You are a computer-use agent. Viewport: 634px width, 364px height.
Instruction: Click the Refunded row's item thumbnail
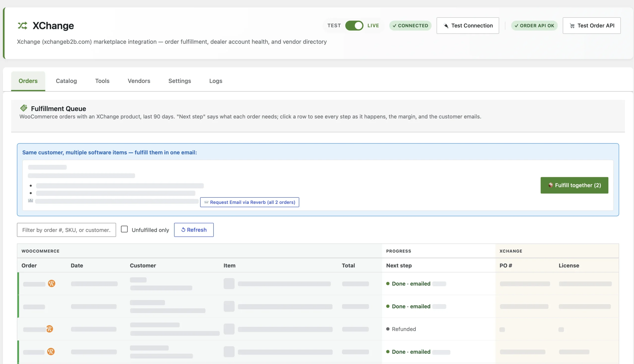click(229, 329)
